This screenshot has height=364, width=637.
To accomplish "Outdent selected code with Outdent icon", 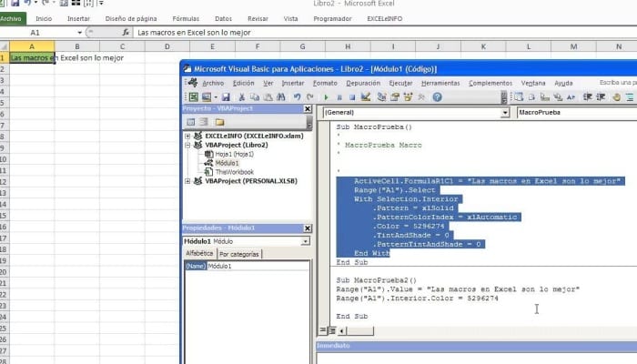I will click(601, 97).
